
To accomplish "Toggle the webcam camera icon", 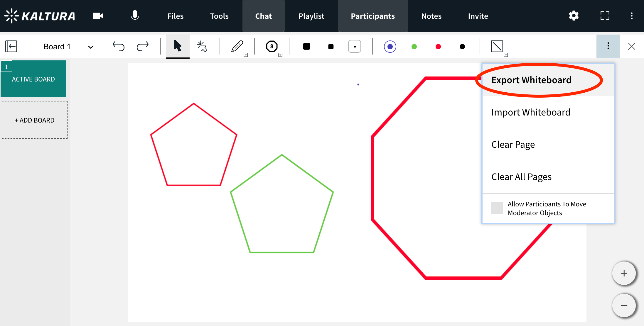I will [98, 16].
